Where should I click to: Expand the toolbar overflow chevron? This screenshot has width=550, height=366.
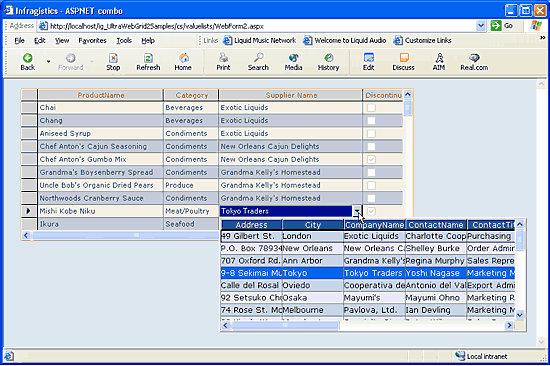click(x=543, y=38)
